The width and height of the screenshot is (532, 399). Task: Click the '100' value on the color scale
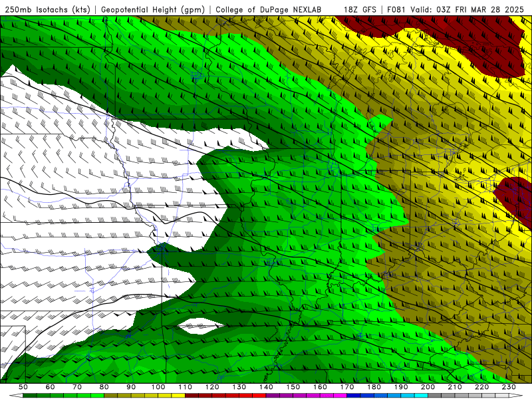click(158, 387)
